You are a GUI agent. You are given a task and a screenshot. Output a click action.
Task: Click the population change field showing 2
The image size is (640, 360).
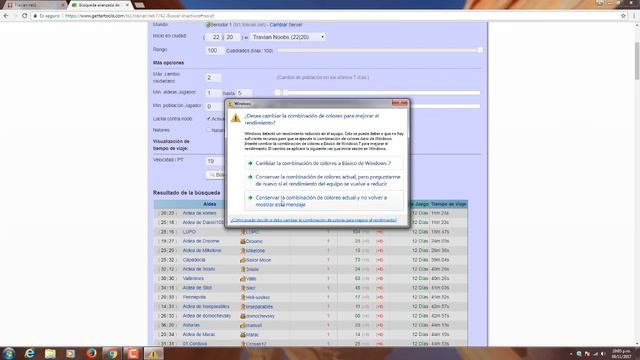click(213, 78)
